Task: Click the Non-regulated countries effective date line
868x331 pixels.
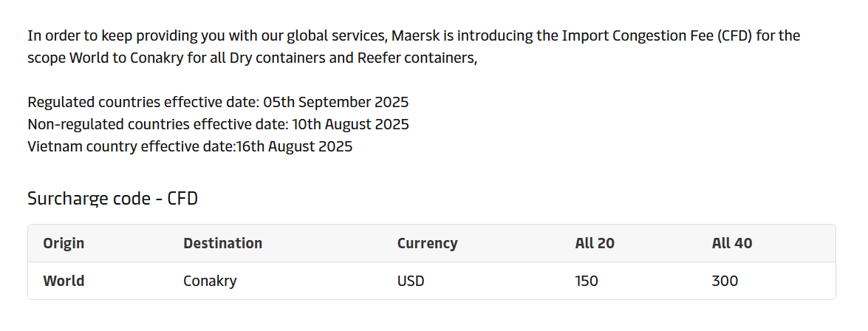Action: pyautogui.click(x=218, y=125)
